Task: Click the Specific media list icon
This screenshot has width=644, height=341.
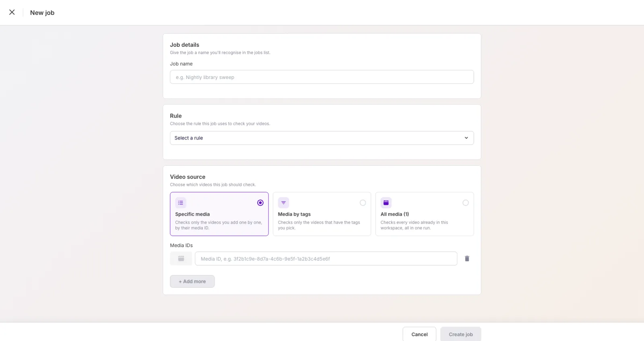Action: (181, 203)
